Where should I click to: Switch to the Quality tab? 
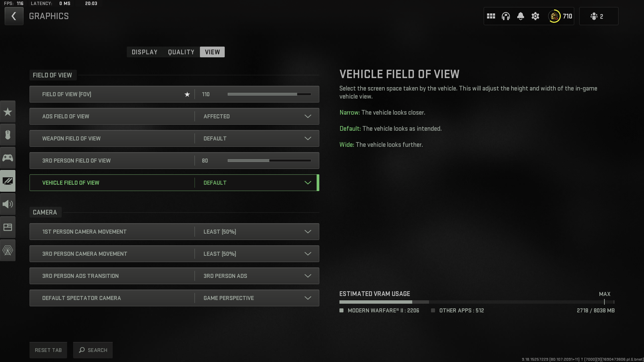point(181,52)
